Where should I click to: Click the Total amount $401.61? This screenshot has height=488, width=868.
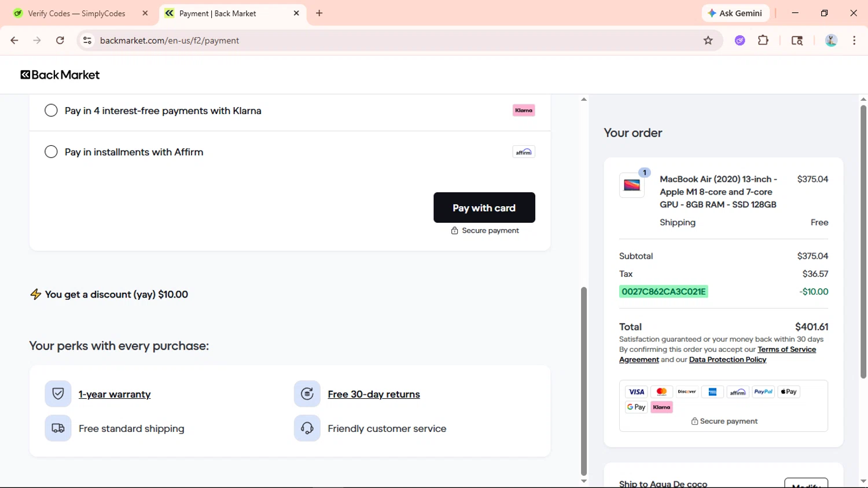pyautogui.click(x=812, y=327)
